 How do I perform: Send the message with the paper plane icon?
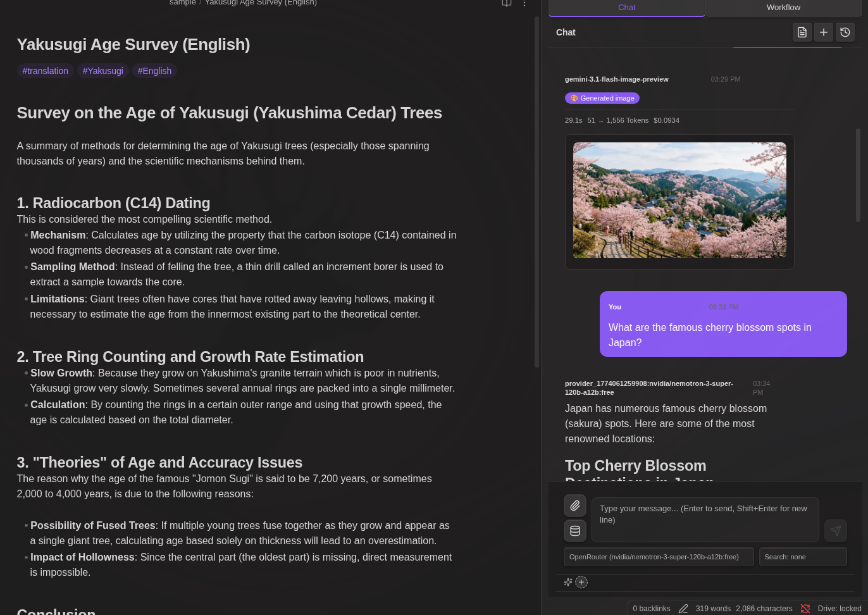pyautogui.click(x=835, y=531)
